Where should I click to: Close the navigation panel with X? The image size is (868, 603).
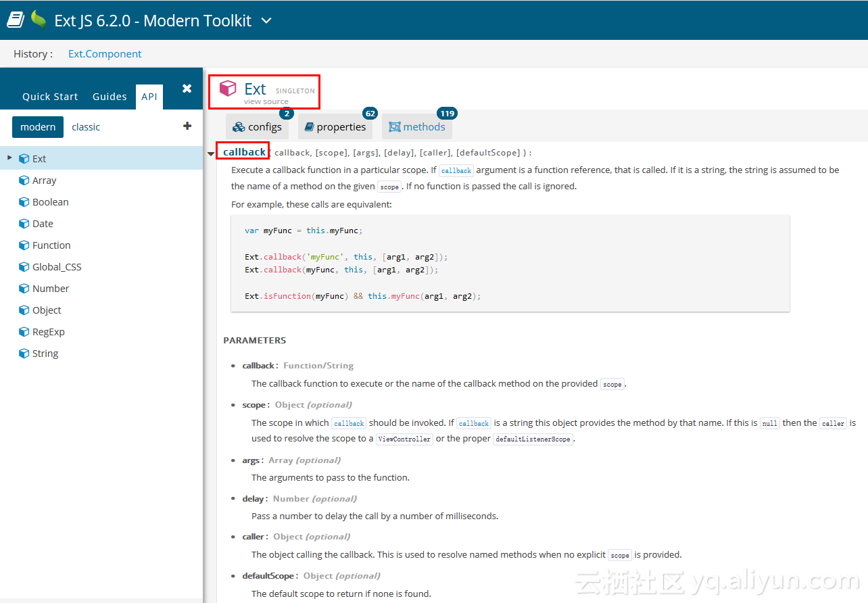pos(187,89)
